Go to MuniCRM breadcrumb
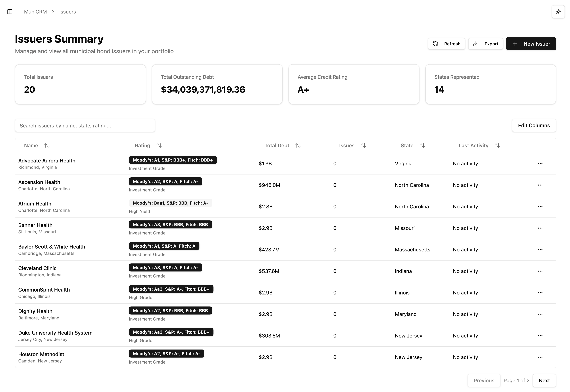This screenshot has height=392, width=570. click(35, 12)
